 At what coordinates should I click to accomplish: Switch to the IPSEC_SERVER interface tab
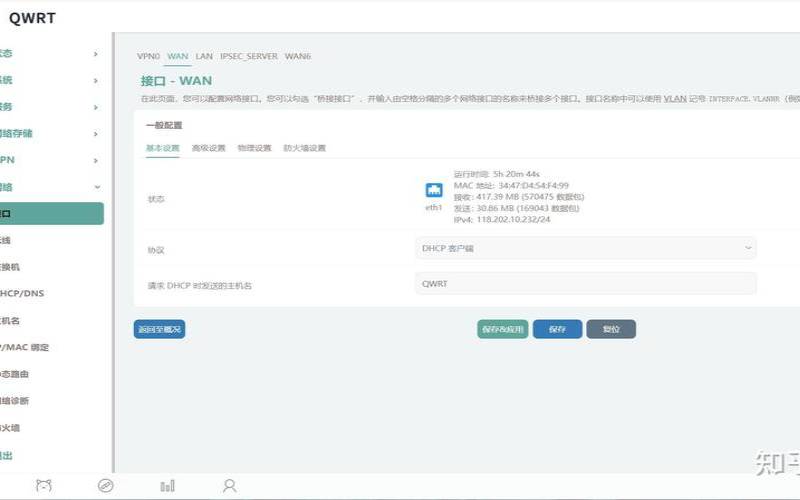tap(249, 56)
